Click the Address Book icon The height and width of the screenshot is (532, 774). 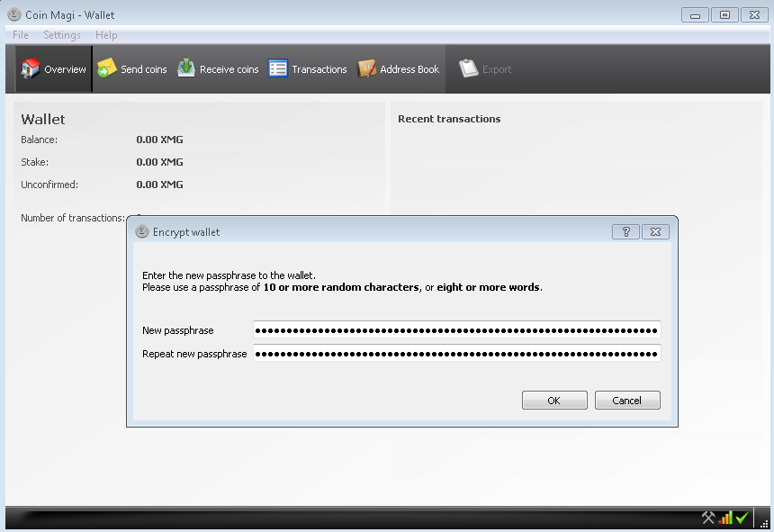coord(366,68)
